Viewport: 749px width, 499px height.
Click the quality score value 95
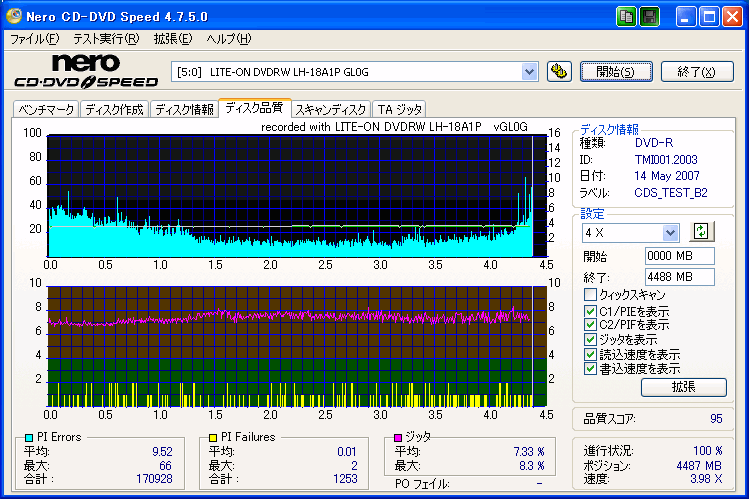(716, 419)
